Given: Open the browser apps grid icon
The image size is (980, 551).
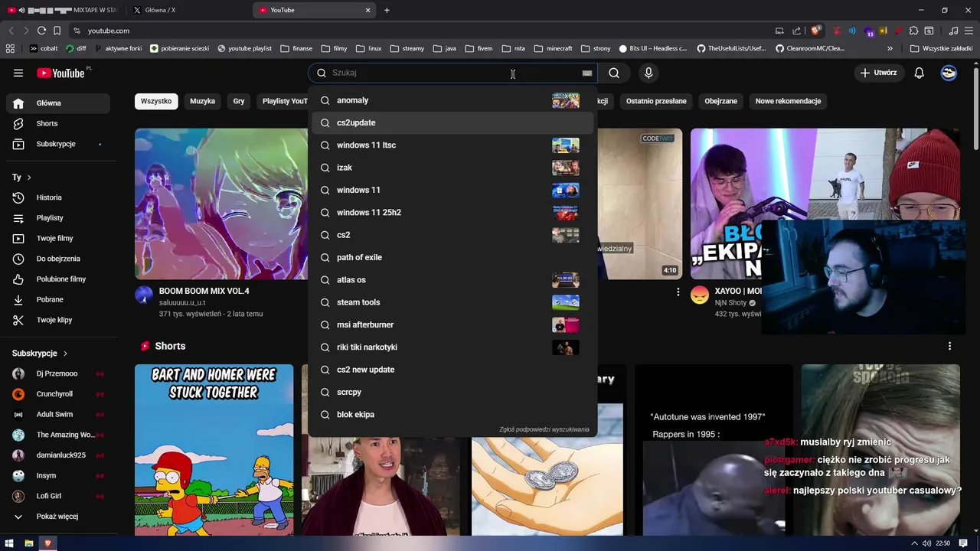Looking at the screenshot, I should click(10, 48).
